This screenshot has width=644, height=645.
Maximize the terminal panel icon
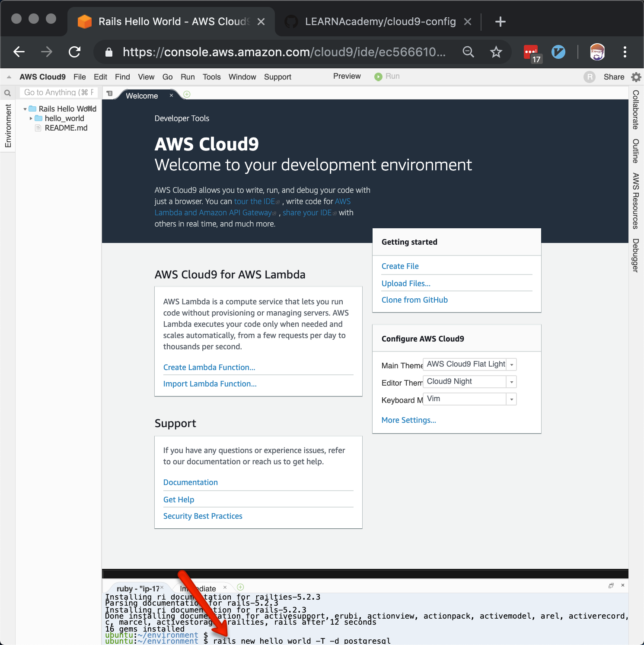pos(611,585)
